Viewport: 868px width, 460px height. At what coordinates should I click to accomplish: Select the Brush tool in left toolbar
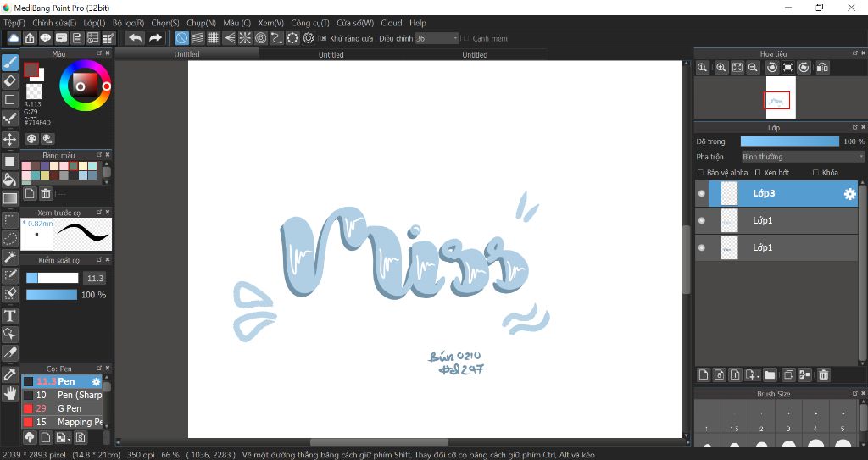[10, 63]
